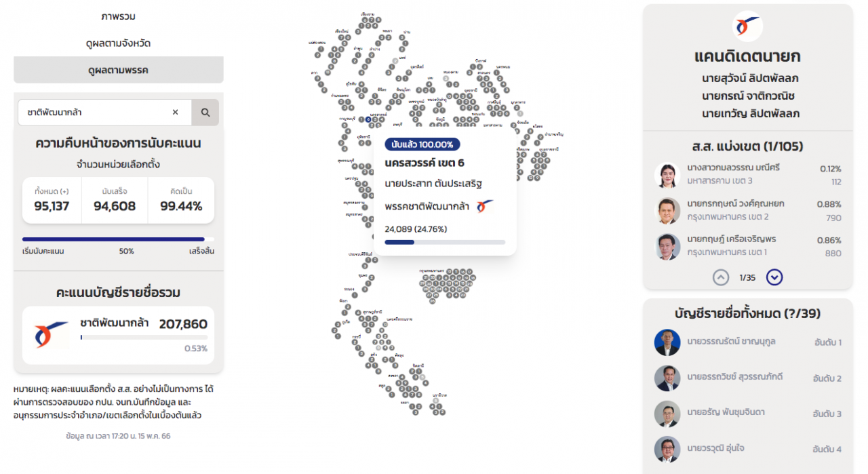Open party-list candidate นายอรรถวิชช์ สุวรรณภักดี
The width and height of the screenshot is (868, 474).
pos(667,378)
